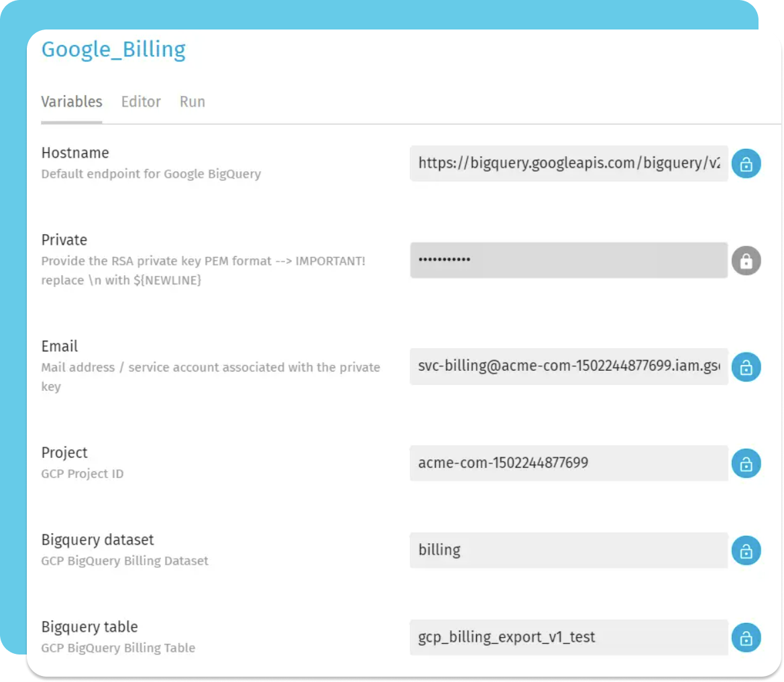Click the lock icon next to the Email field
Image resolution: width=784 pixels, height=682 pixels.
click(746, 366)
